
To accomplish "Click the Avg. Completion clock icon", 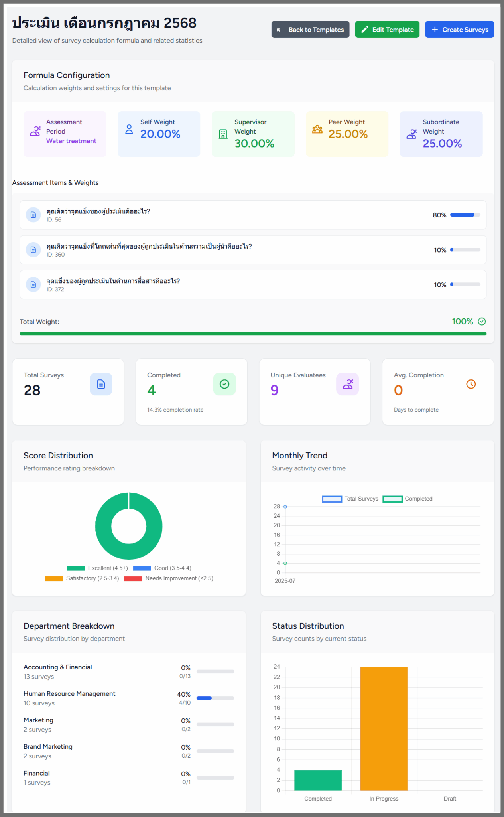I will click(471, 384).
